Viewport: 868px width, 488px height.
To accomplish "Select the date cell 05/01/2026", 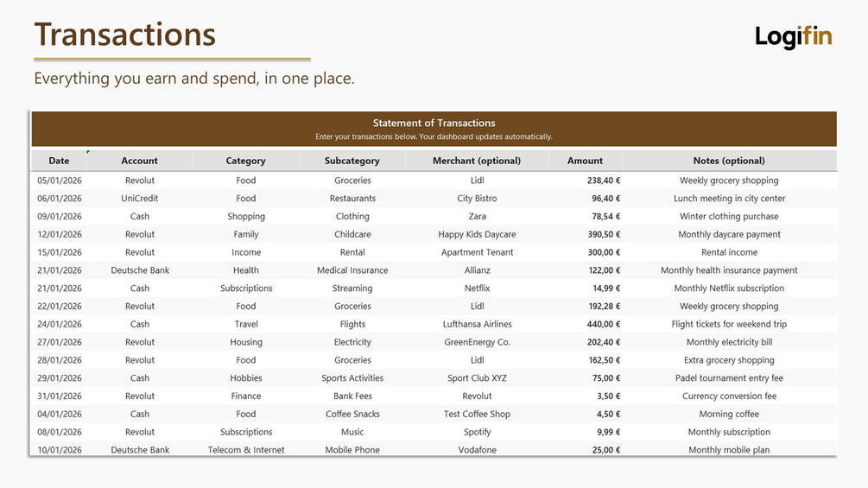I will pos(60,181).
